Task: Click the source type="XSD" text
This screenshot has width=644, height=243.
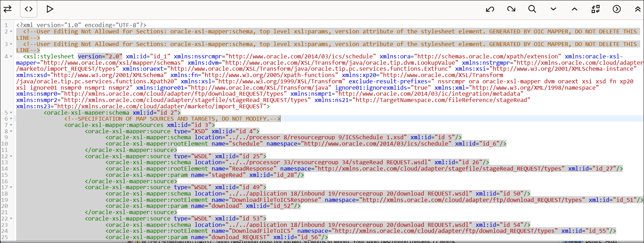Action: (191, 132)
